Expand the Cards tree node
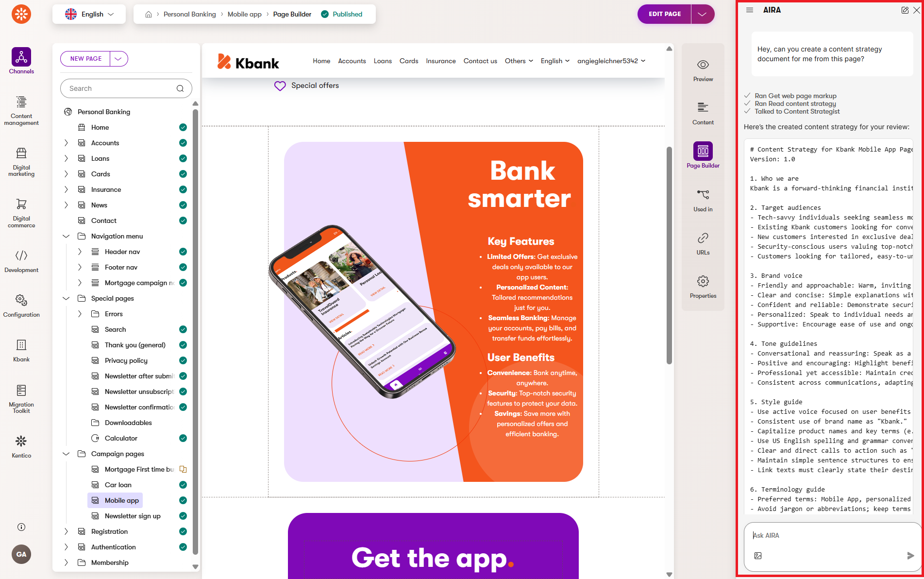Viewport: 924px width, 579px height. 66,174
